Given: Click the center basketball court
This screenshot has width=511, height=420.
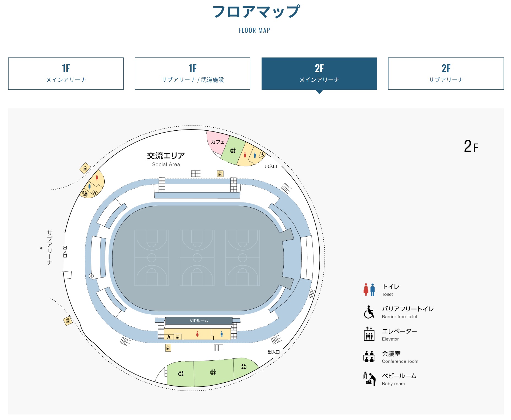Looking at the screenshot, I should click(197, 258).
